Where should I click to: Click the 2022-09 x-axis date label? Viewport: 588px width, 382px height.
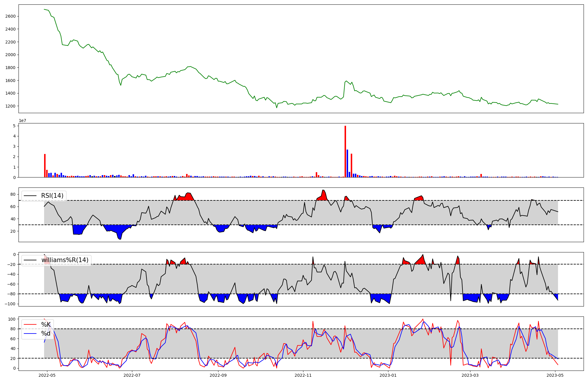click(x=218, y=375)
